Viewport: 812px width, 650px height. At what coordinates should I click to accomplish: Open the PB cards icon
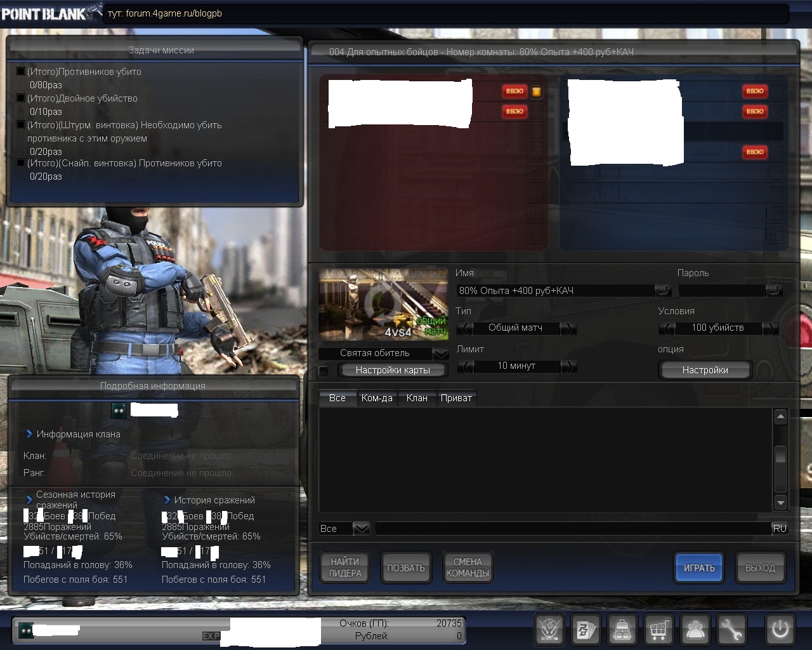click(x=585, y=630)
